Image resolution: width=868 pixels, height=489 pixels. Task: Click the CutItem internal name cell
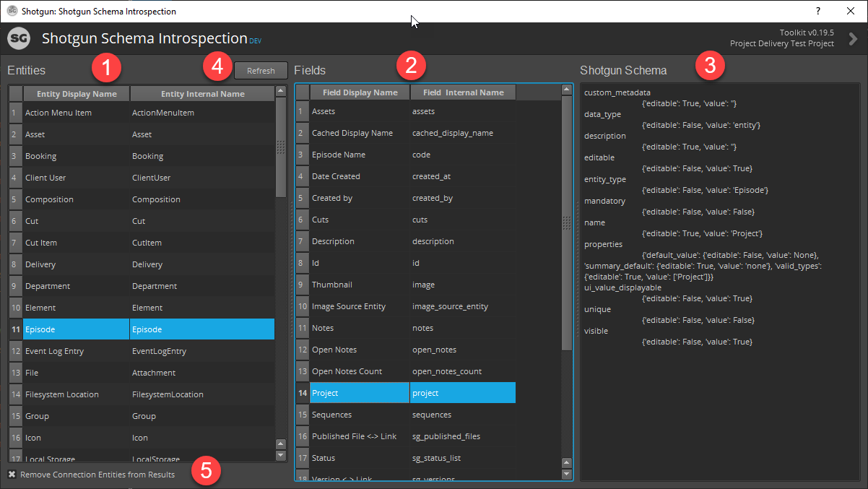pyautogui.click(x=202, y=243)
